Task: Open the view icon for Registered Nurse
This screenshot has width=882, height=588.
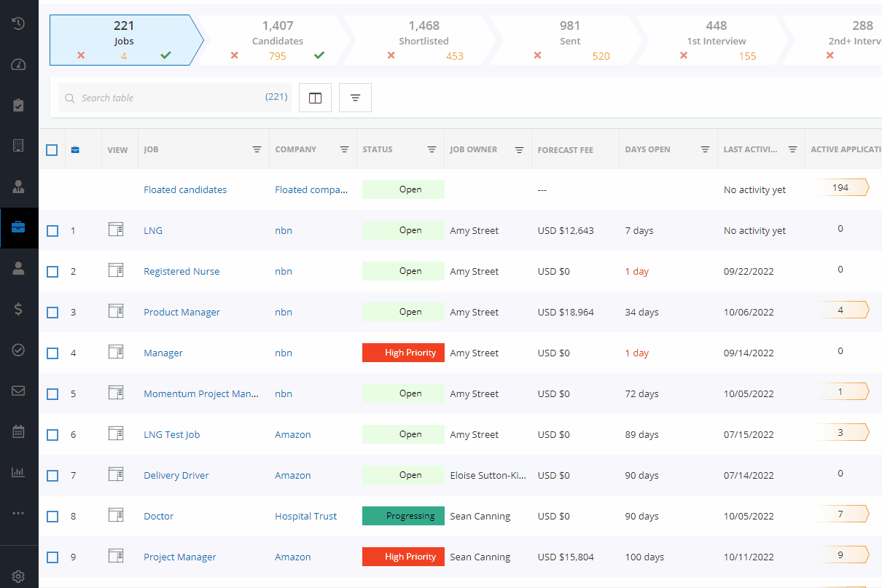Action: tap(116, 271)
